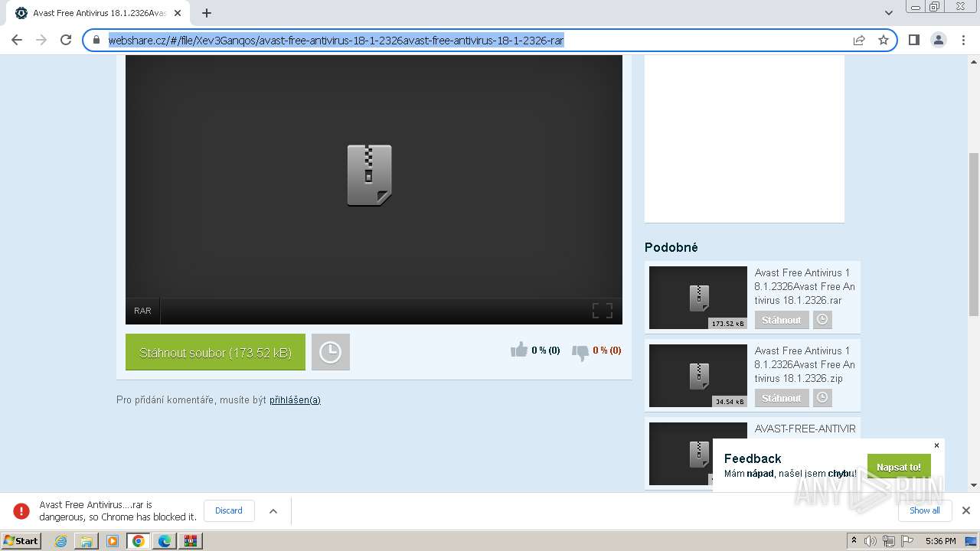This screenshot has height=551, width=980.
Task: Switch to Chrome in the taskbar
Action: 139,540
